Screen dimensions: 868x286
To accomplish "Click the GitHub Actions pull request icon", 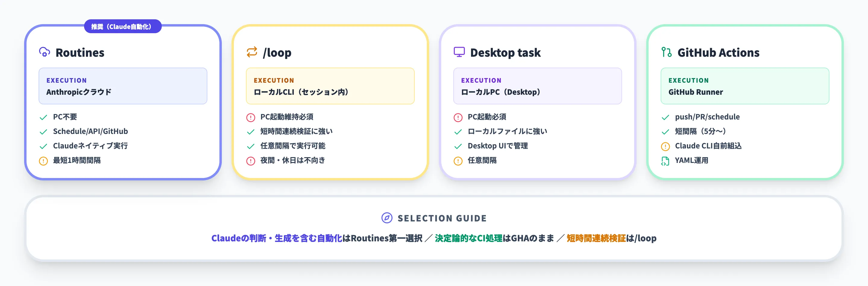I will (666, 52).
